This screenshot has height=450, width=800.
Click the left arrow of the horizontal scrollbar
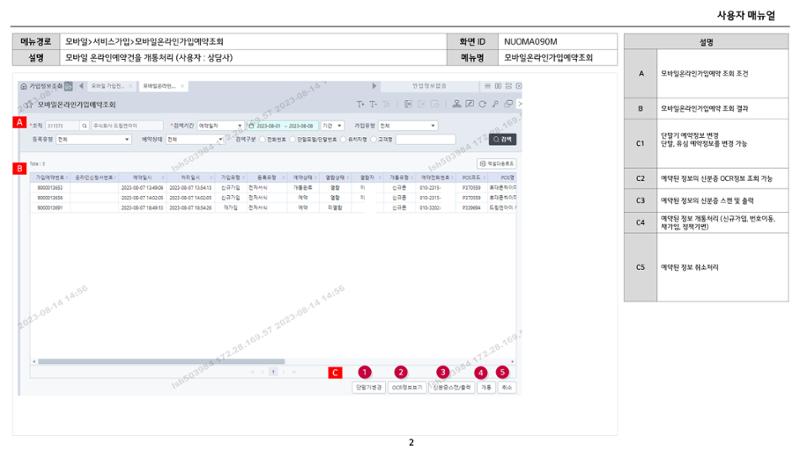click(x=34, y=362)
